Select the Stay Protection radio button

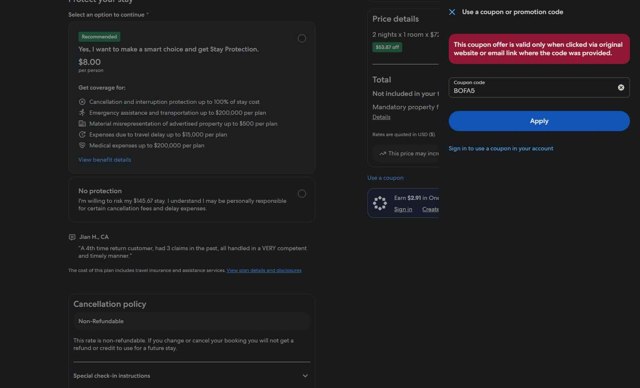point(302,38)
